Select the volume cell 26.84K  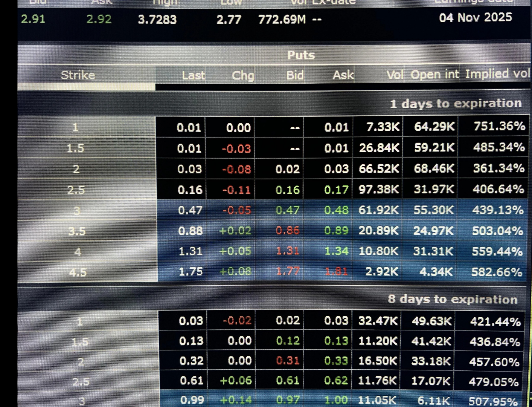[379, 148]
